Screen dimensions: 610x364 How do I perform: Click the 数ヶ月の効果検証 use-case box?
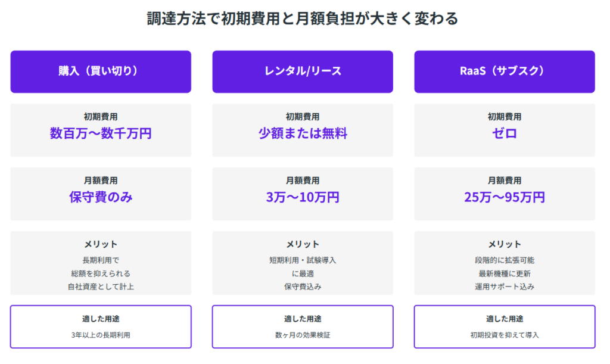click(x=303, y=326)
